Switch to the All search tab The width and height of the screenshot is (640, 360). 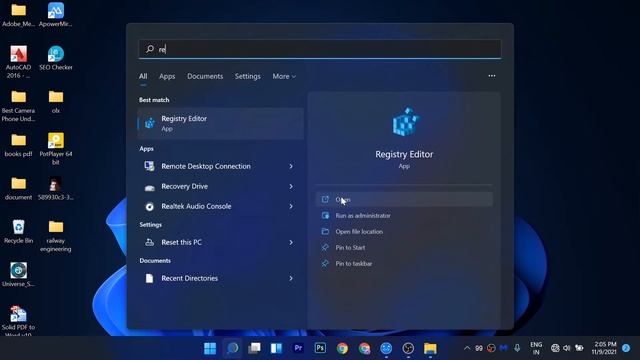pos(143,76)
